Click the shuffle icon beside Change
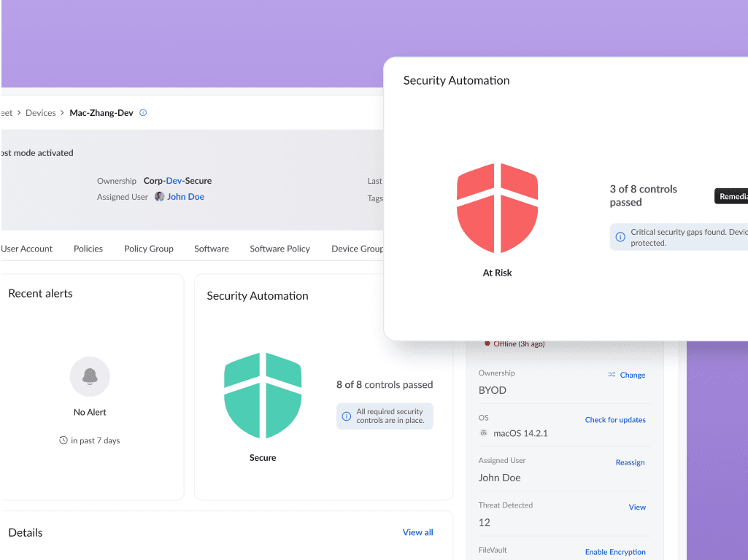The image size is (748, 560). coord(612,375)
